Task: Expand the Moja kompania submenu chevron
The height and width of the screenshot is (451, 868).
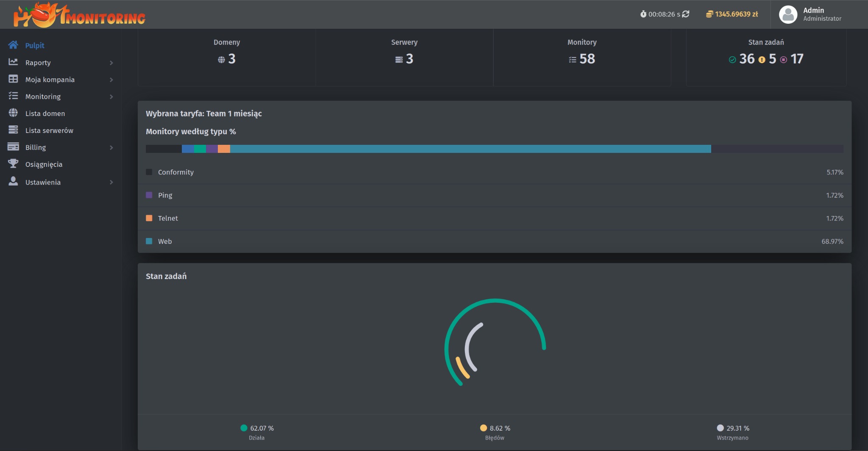Action: tap(111, 80)
